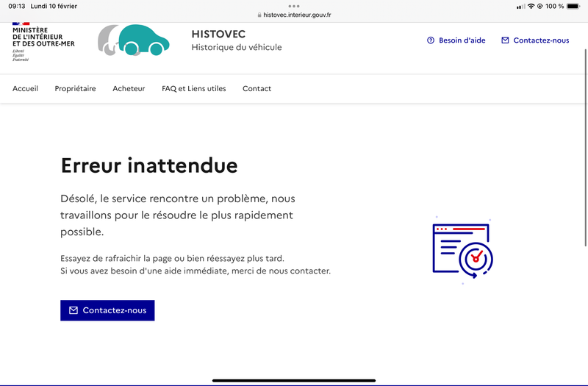
Task: Tap the 09:13 clock in status bar
Action: point(16,6)
